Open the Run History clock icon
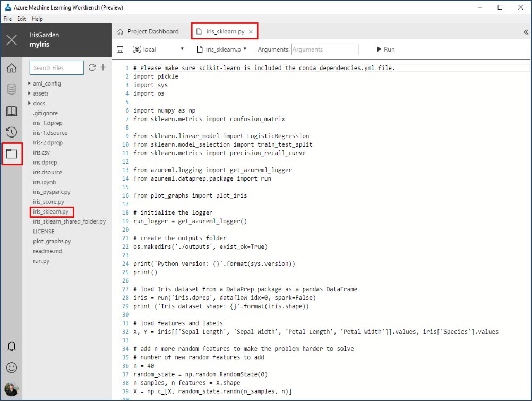 click(12, 132)
